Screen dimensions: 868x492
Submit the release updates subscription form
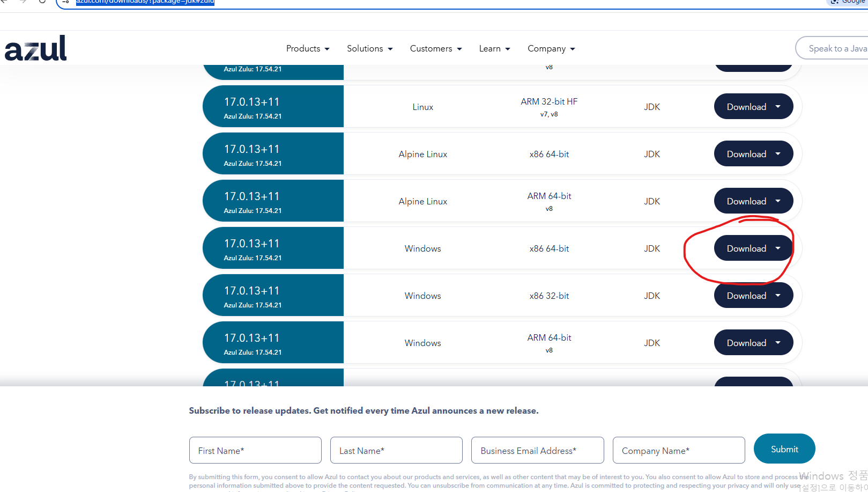pos(784,449)
